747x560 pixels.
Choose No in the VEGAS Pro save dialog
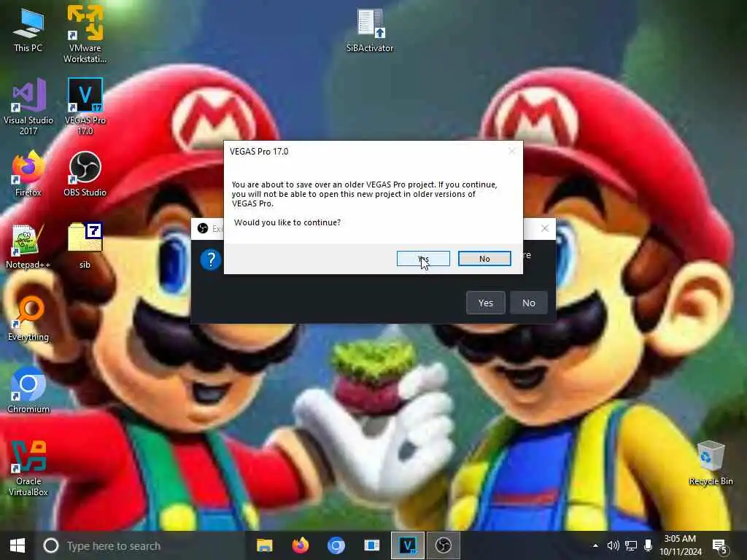(484, 259)
